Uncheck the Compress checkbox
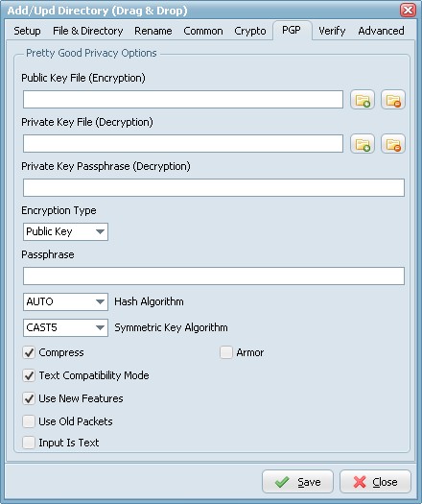The image size is (422, 504). coord(29,352)
